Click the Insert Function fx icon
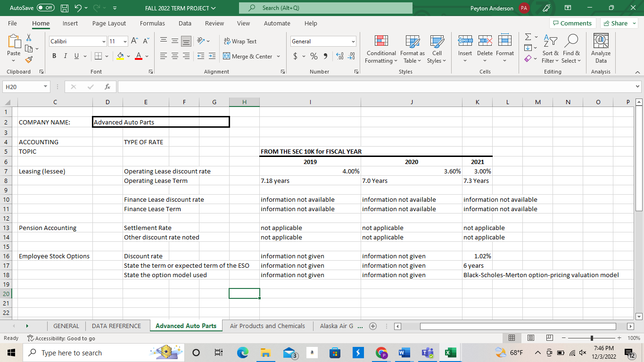644x362 pixels. click(107, 87)
